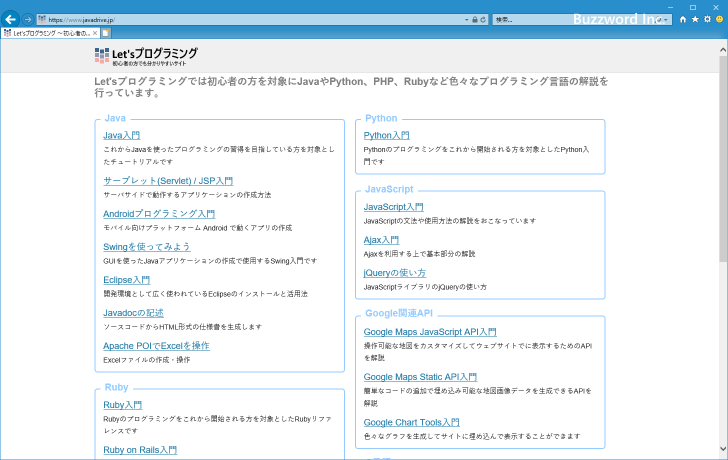Open the Apache POIでExcelを操作 link
The width and height of the screenshot is (728, 460).
coord(156,346)
